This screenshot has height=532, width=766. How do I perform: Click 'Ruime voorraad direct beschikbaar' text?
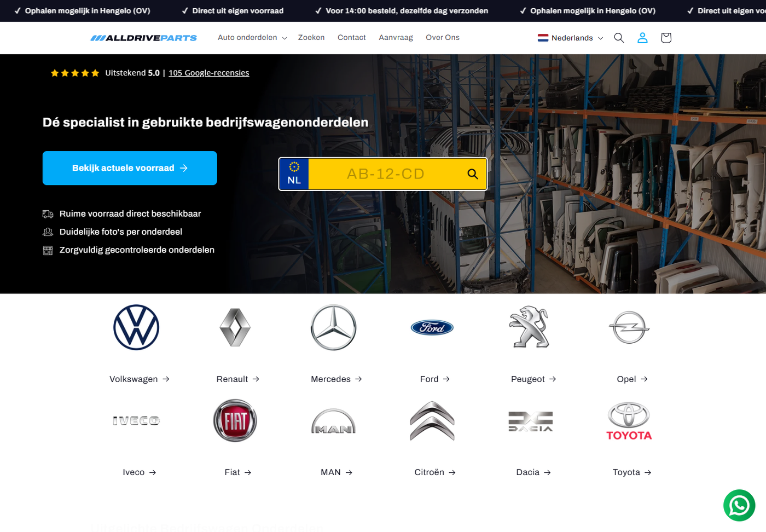[130, 214]
